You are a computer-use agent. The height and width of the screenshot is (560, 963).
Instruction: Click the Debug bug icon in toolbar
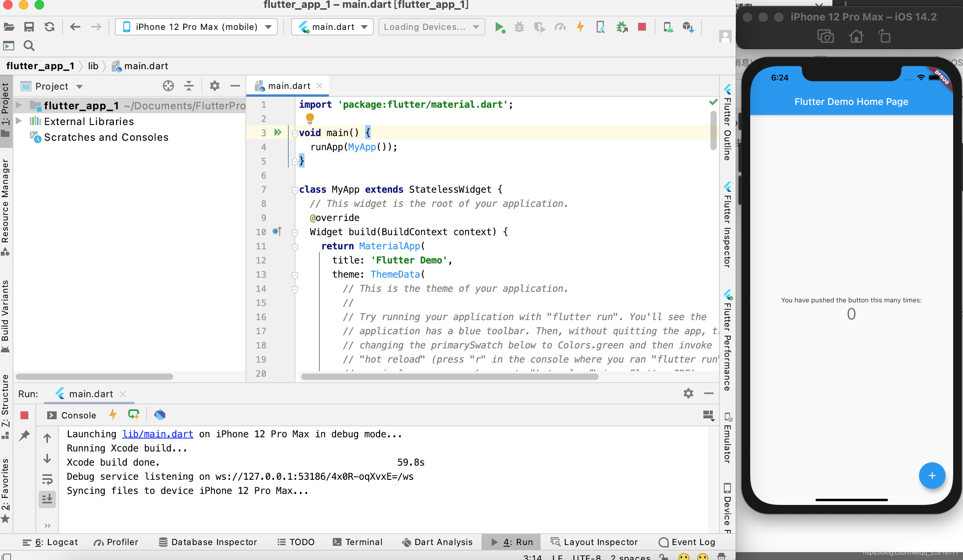coord(520,27)
